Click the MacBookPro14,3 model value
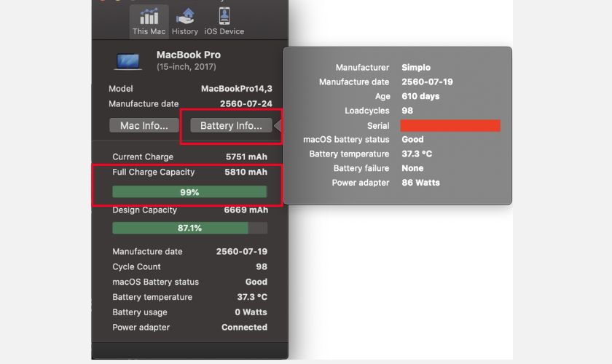The height and width of the screenshot is (364, 612). (236, 89)
